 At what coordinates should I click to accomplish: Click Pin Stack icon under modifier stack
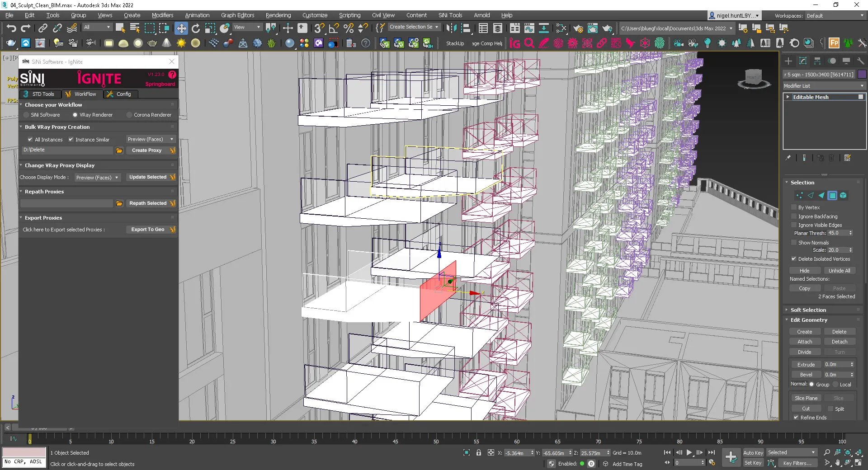coord(788,158)
